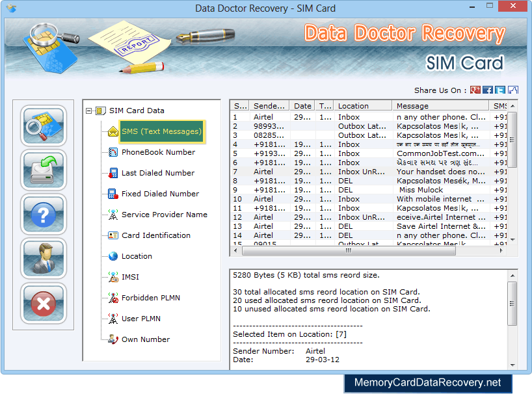Select row 2 sender 98993...
Viewport: 532px width, 394px height.
369,126
